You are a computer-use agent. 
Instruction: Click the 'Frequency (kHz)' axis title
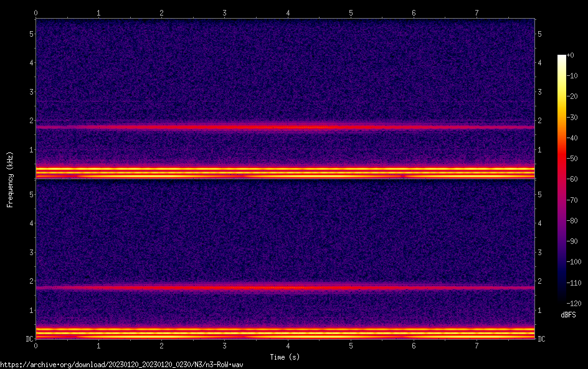click(10, 179)
